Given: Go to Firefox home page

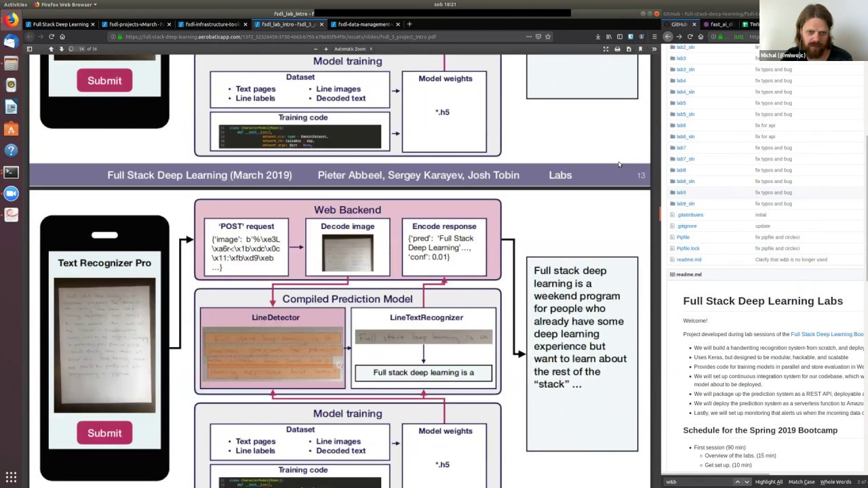Looking at the screenshot, I should pyautogui.click(x=62, y=37).
